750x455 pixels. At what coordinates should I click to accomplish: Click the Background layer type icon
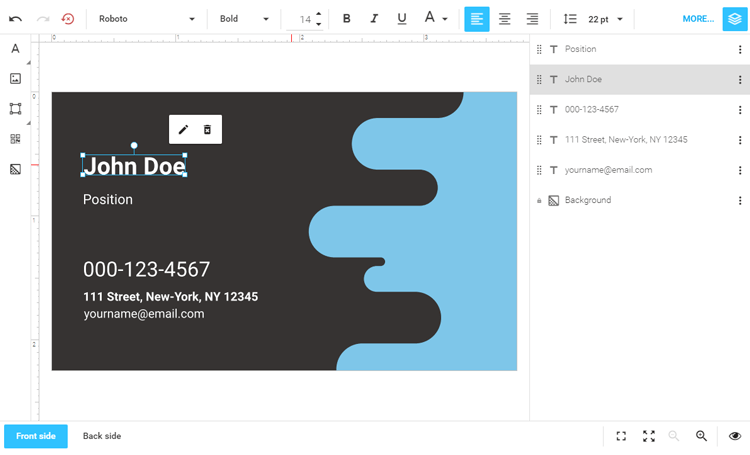click(x=553, y=200)
